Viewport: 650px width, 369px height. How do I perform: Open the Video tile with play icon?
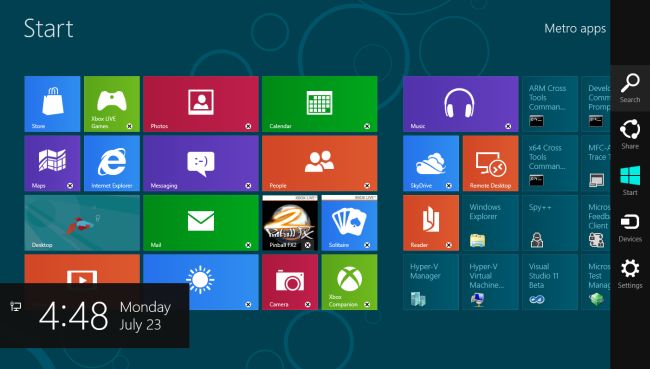click(82, 269)
